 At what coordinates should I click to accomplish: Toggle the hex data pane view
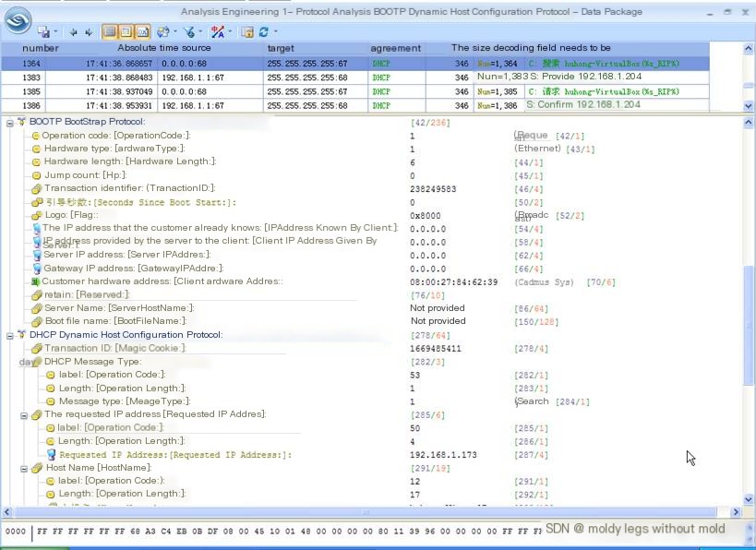tap(143, 31)
